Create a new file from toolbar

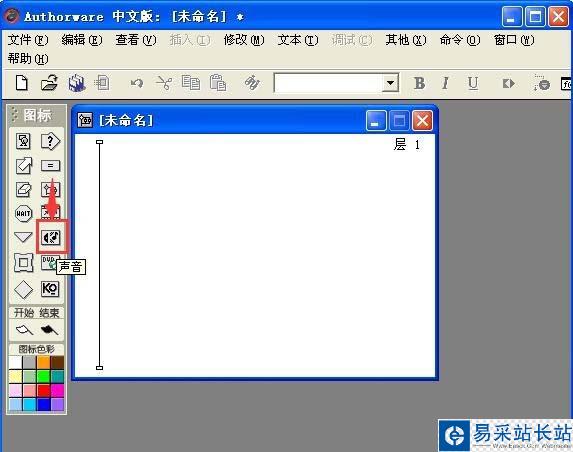click(22, 83)
